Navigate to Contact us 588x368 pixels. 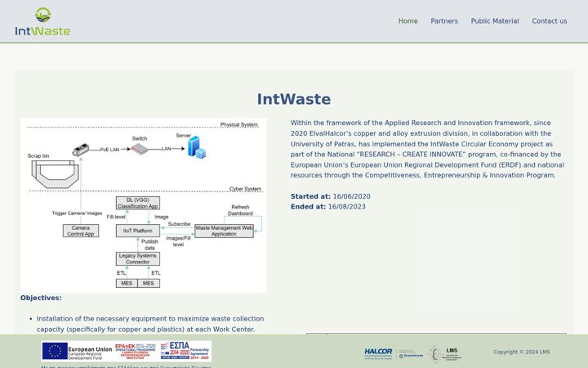[550, 21]
